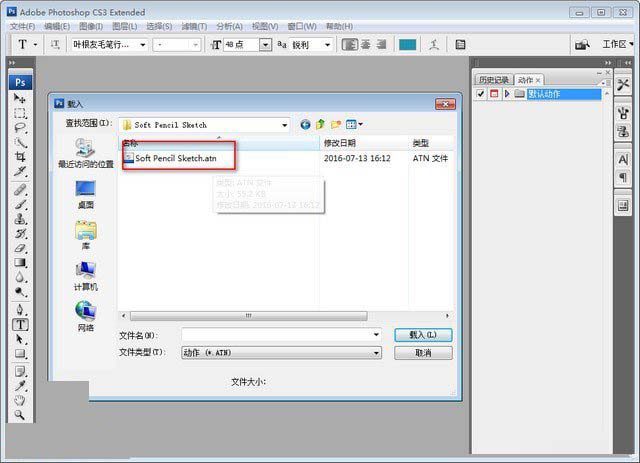
Task: Select the Rectangular Marquee tool
Action: coord(20,113)
